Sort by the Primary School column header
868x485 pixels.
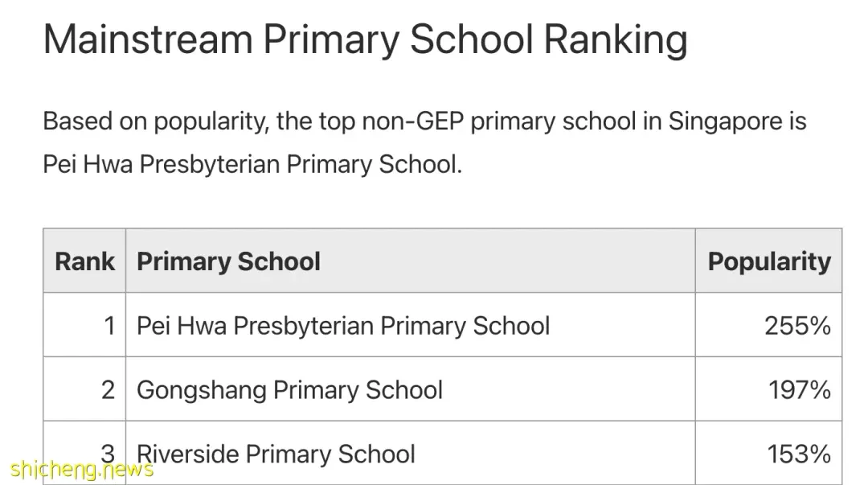point(228,261)
